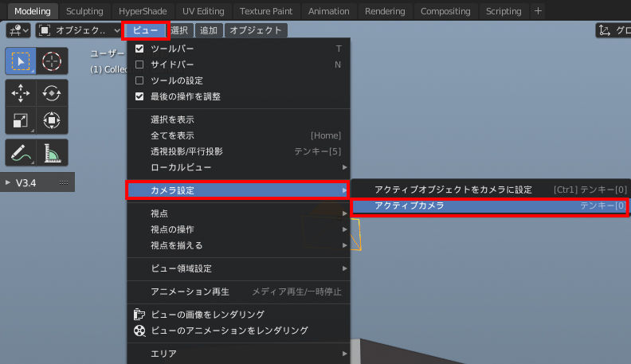Choose ビューの画像をレンダリング entry
Image resolution: width=631 pixels, height=364 pixels.
[238, 314]
